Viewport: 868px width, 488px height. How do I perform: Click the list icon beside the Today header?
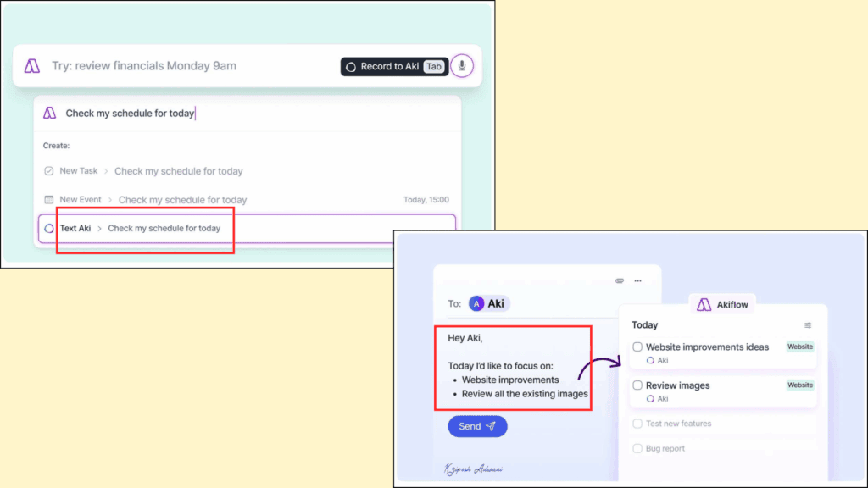click(807, 325)
